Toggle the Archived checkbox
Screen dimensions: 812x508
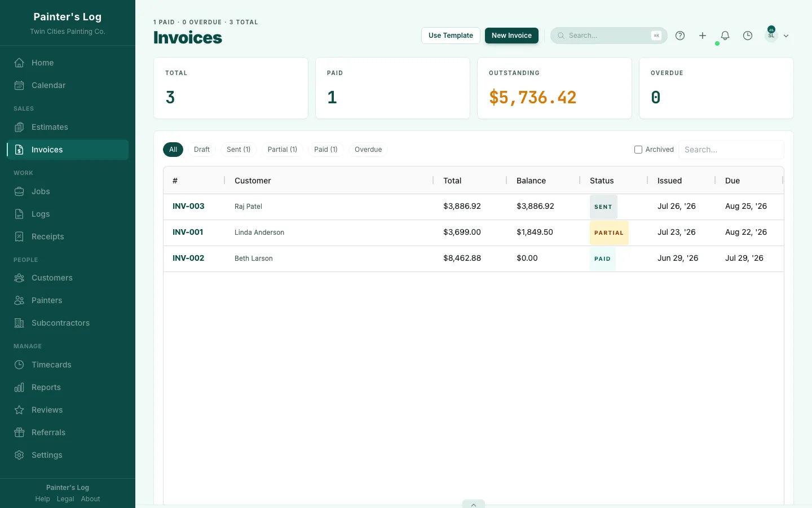(638, 150)
